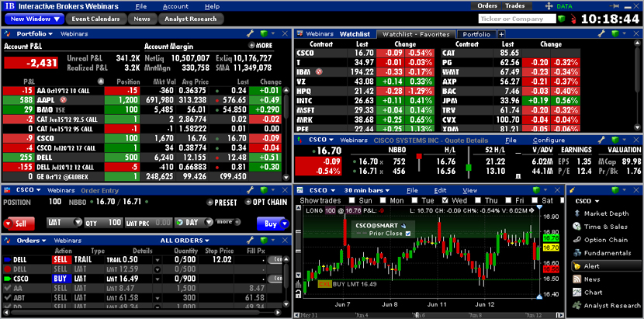The width and height of the screenshot is (644, 319).
Task: Uncheck the Prior Close checkbox in chart legend
Action: [408, 234]
